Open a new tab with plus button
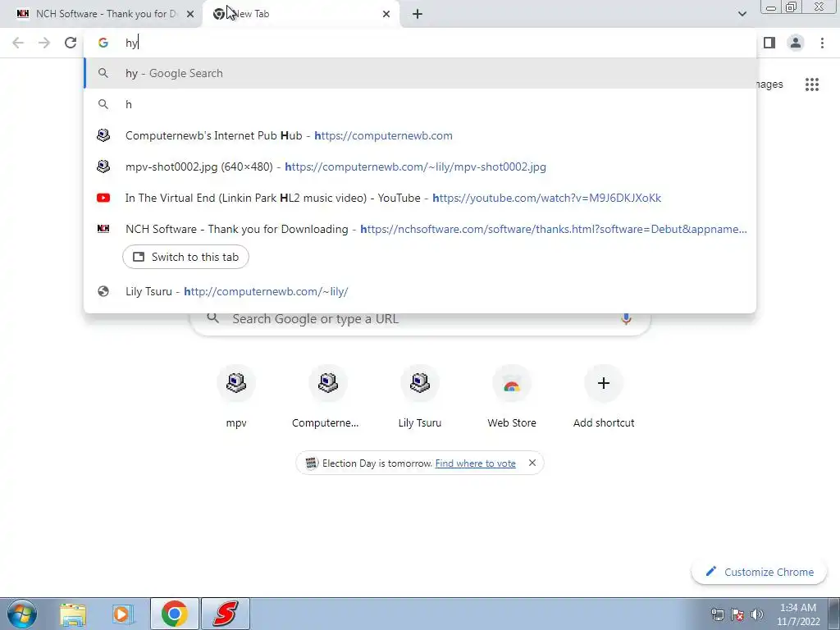This screenshot has width=840, height=630. 418,15
